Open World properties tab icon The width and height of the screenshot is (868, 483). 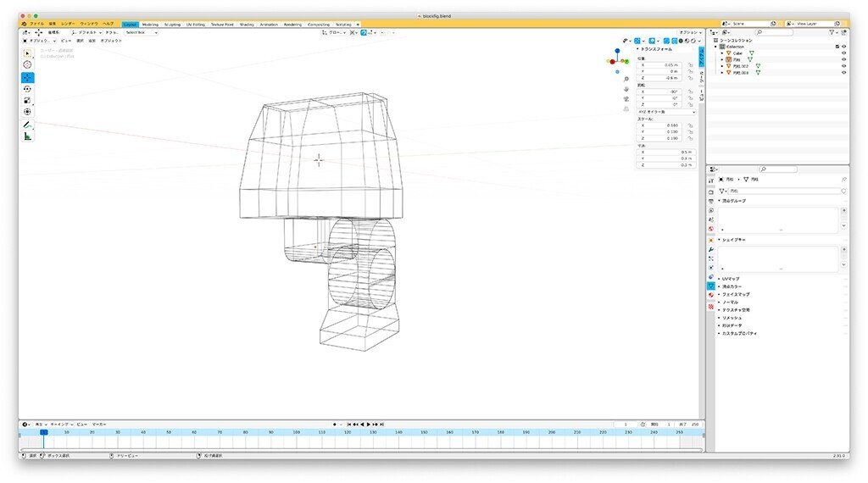[711, 229]
